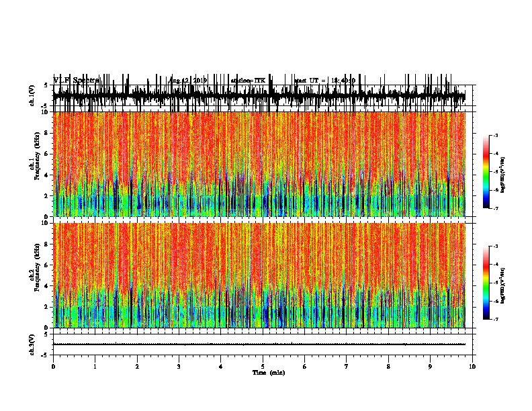Viewport: 532px width, 411px height.
Task: Click inside the ch.1 spectrogram panel
Action: tap(259, 164)
